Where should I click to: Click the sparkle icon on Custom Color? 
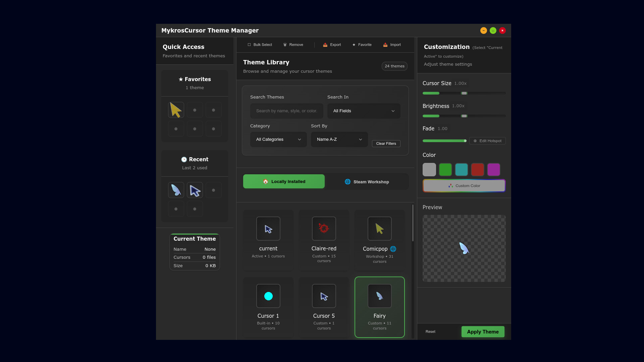click(x=450, y=186)
